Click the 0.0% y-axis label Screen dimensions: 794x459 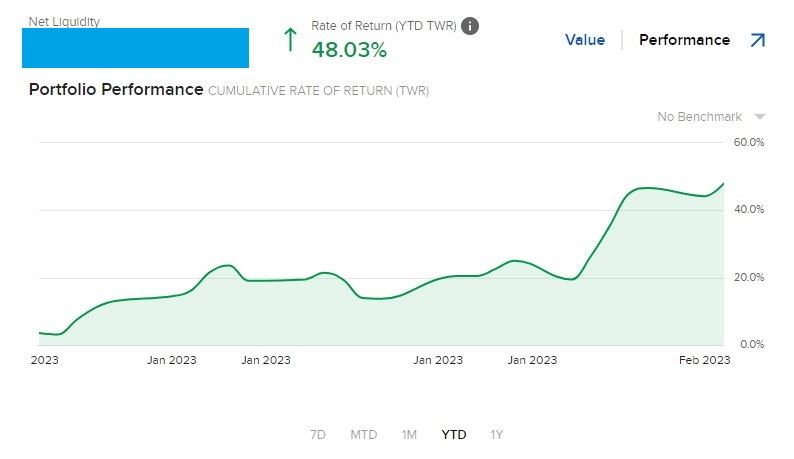(x=752, y=344)
